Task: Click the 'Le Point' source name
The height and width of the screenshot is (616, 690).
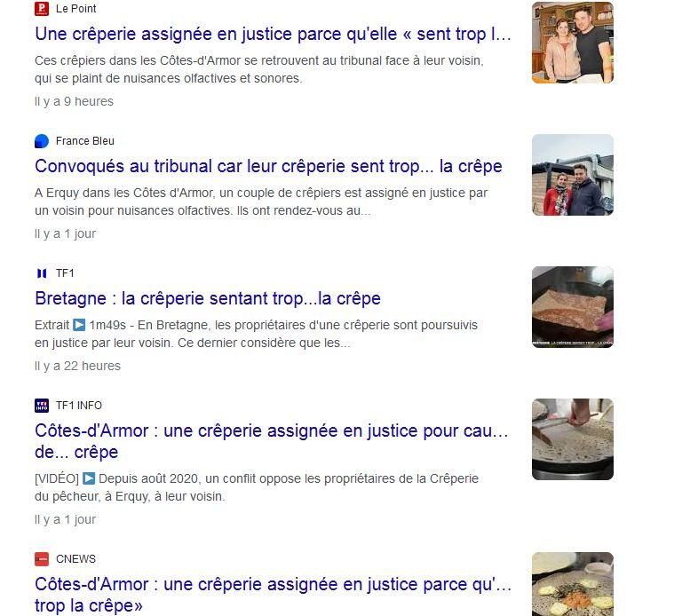Action: point(75,9)
